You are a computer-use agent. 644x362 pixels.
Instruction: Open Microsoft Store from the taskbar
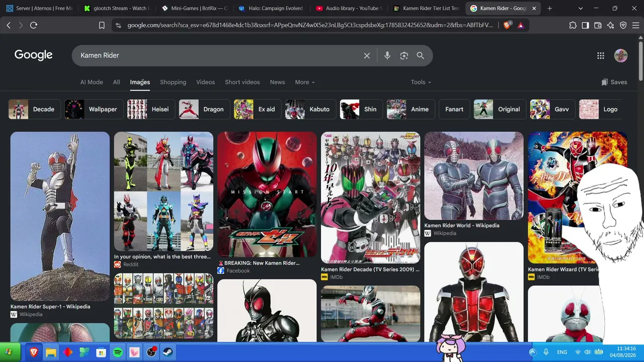[x=101, y=352]
